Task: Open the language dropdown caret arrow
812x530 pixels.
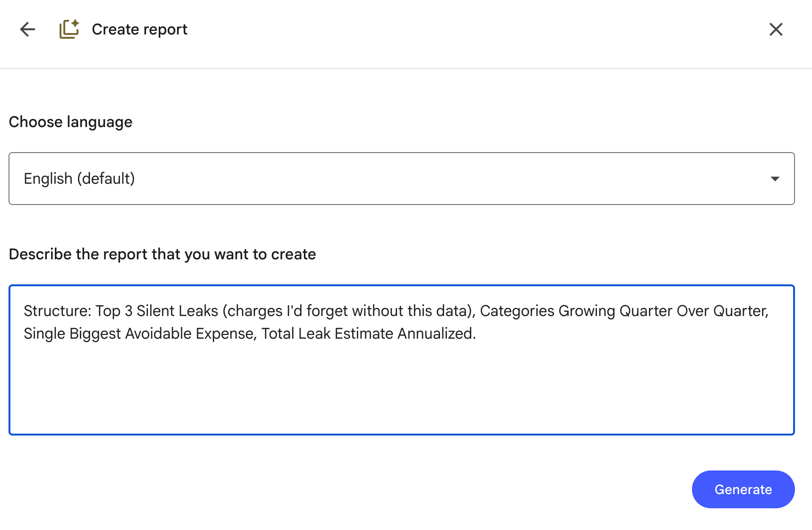Action: (x=775, y=179)
